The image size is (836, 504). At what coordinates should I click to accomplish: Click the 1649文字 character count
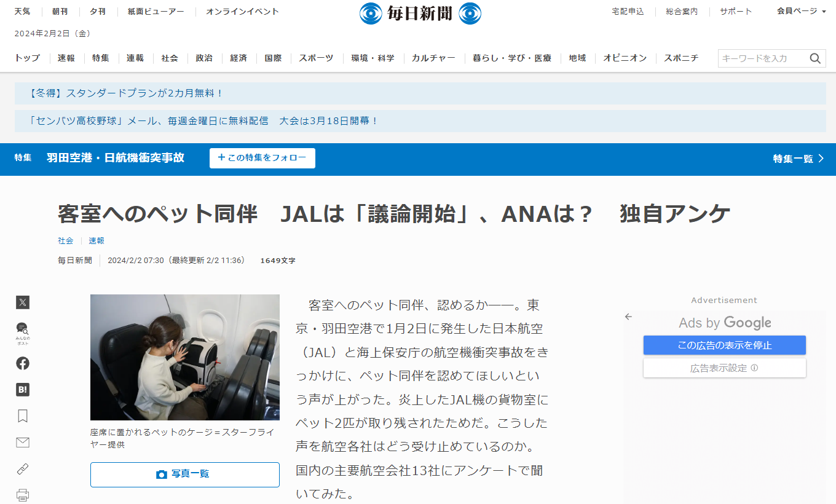tap(278, 261)
